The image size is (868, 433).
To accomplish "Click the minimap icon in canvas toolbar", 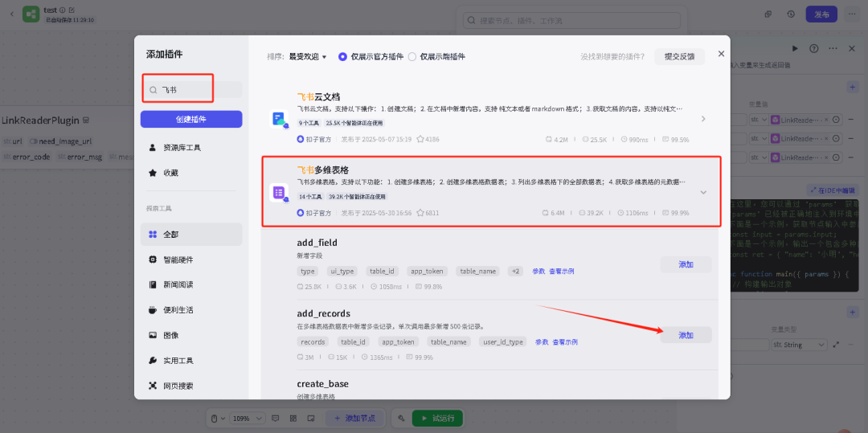I will (311, 418).
